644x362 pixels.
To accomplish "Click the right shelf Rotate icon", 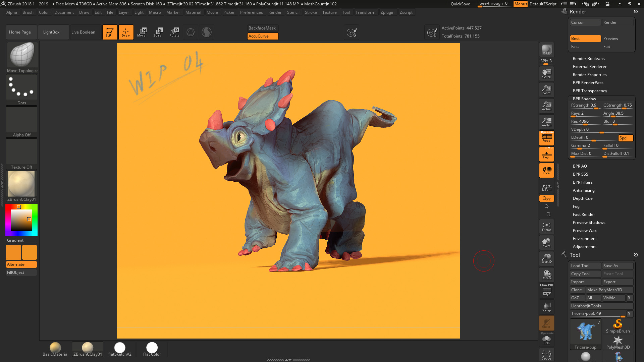I will pyautogui.click(x=546, y=275).
